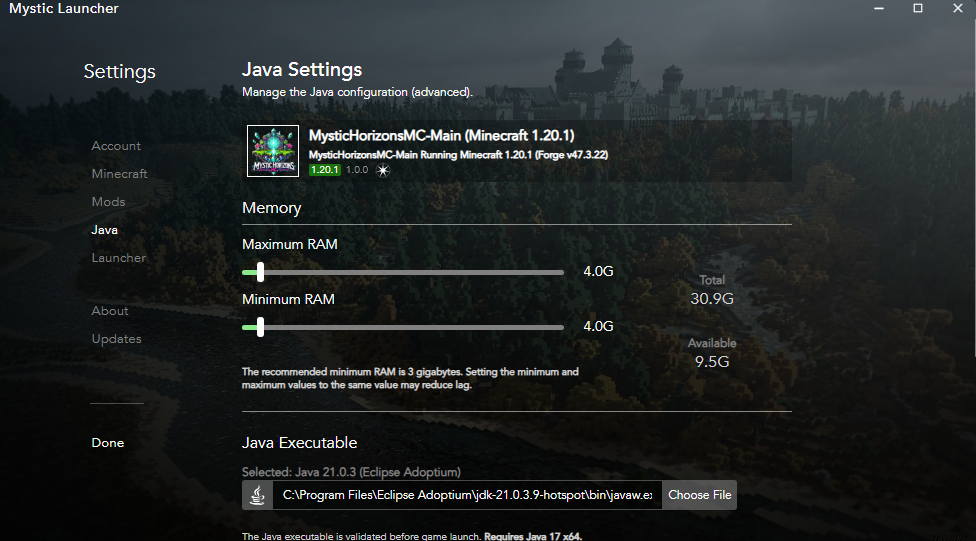Minimize the Mystic Launcher window
Screen dimensions: 976x541
tap(879, 8)
